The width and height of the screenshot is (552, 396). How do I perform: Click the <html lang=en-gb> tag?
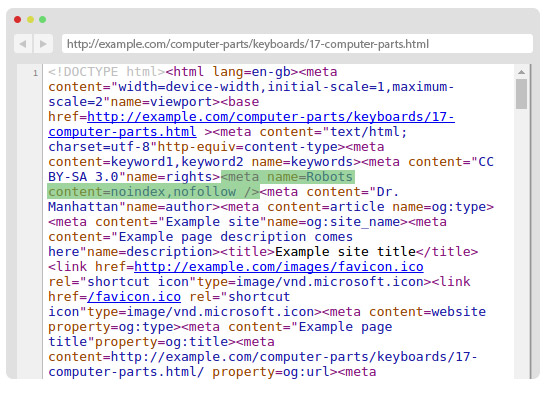point(232,72)
